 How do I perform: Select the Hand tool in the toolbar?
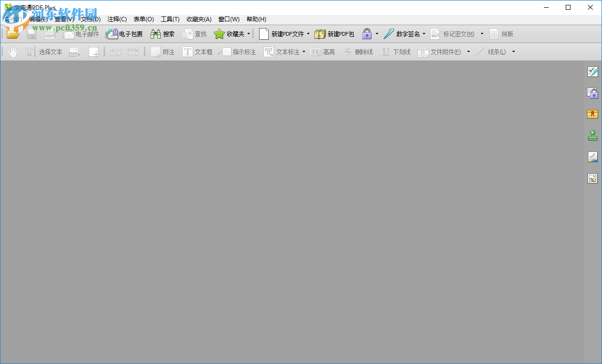[x=13, y=51]
